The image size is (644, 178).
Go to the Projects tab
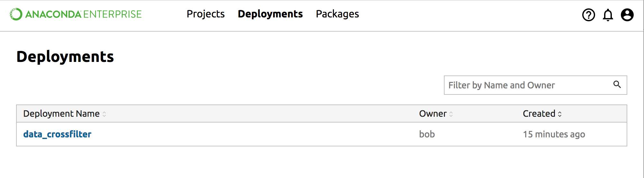pos(206,14)
